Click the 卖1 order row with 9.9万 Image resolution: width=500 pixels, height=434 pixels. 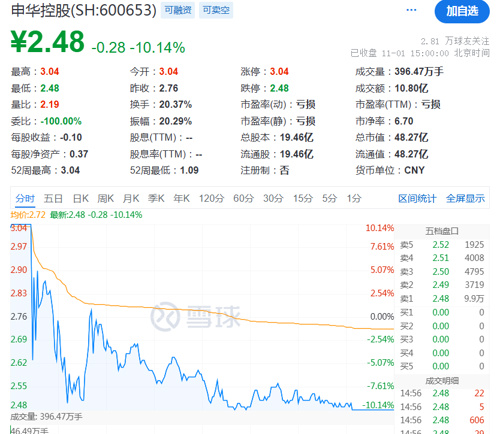(x=442, y=299)
